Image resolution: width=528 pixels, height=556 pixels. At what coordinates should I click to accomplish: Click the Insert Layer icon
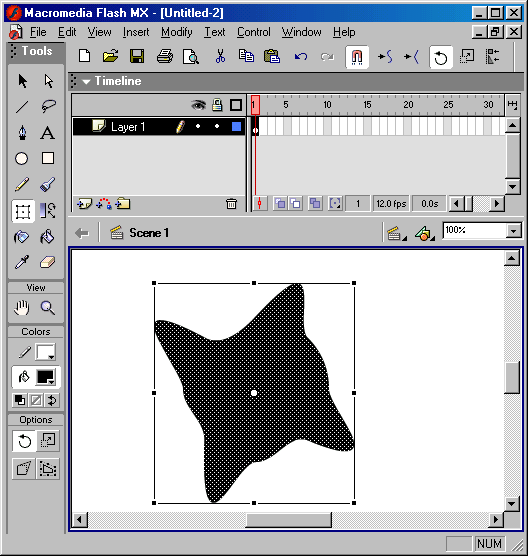pos(84,204)
